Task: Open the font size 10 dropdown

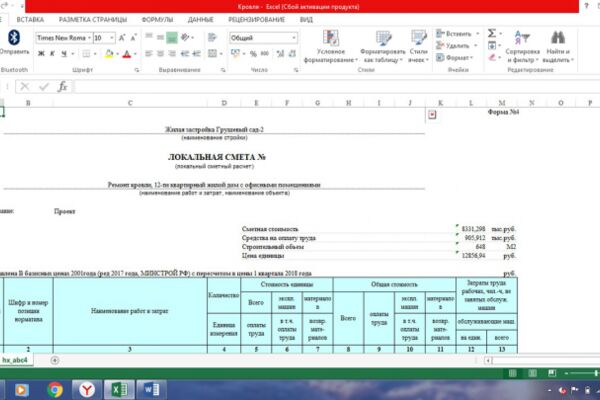Action: pyautogui.click(x=112, y=38)
